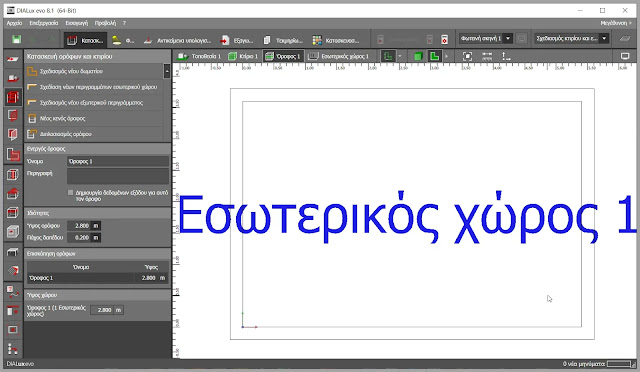Expand the arrow beside the plan view icon
Image resolution: width=640 pixels, height=372 pixels.
click(400, 56)
